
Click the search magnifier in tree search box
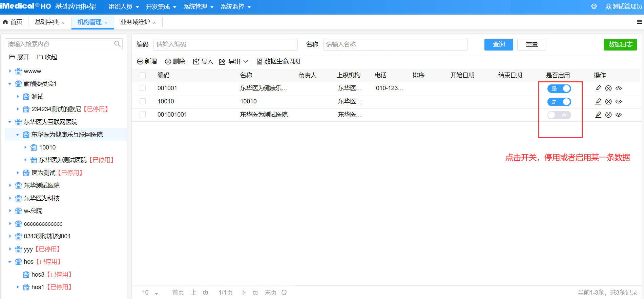pos(117,44)
